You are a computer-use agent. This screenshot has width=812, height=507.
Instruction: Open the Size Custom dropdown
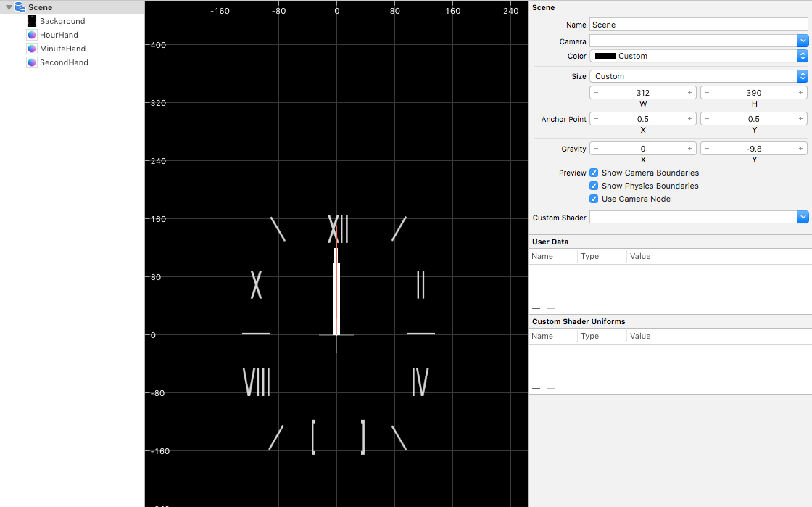pos(803,76)
